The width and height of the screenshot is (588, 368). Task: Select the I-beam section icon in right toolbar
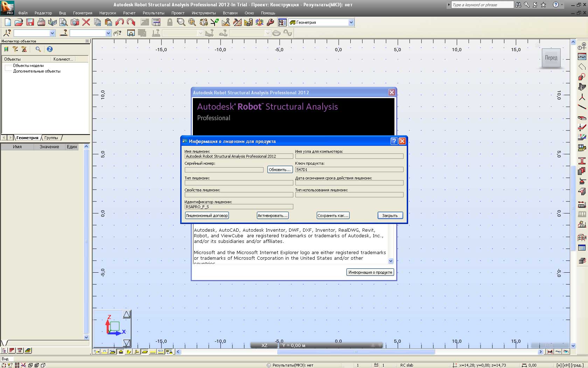tap(582, 161)
